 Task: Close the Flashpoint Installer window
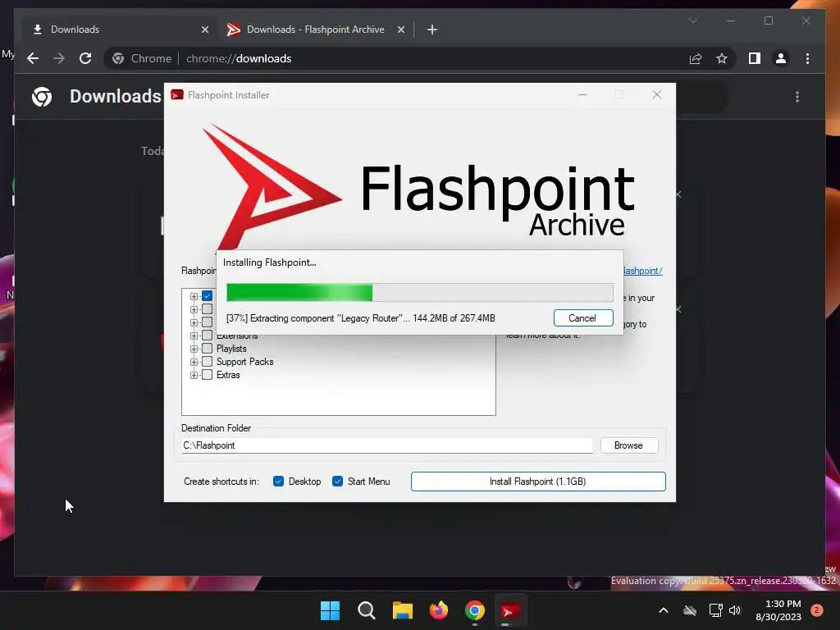click(x=657, y=95)
